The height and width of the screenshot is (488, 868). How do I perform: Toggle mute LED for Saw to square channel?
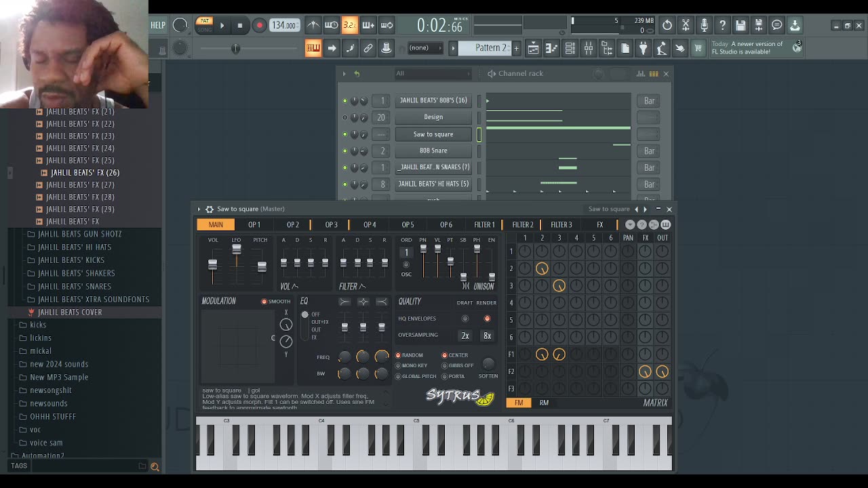[344, 134]
